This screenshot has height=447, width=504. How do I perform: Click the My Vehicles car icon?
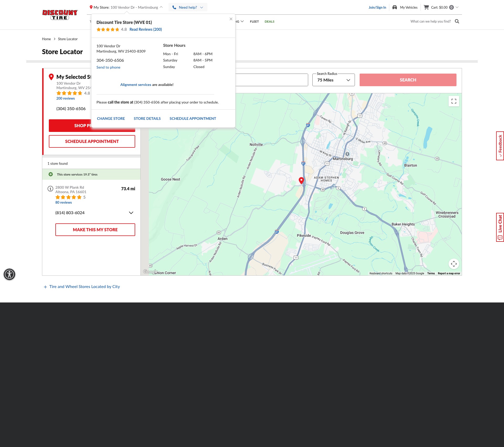pyautogui.click(x=395, y=7)
